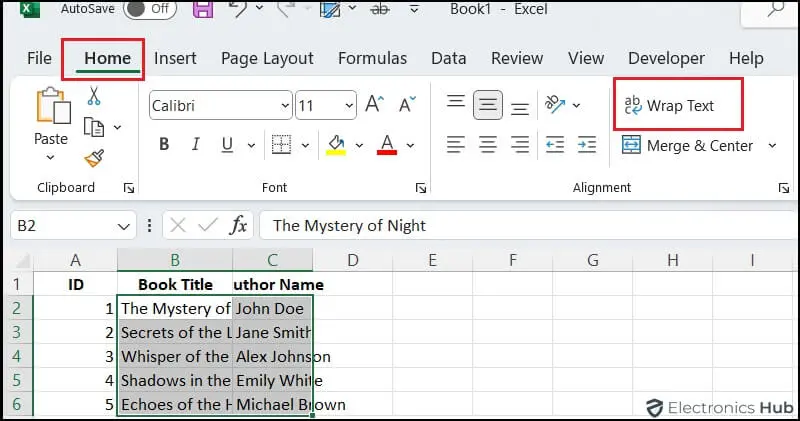Click the Merge & Center button
The width and height of the screenshot is (800, 421).
[x=688, y=146]
